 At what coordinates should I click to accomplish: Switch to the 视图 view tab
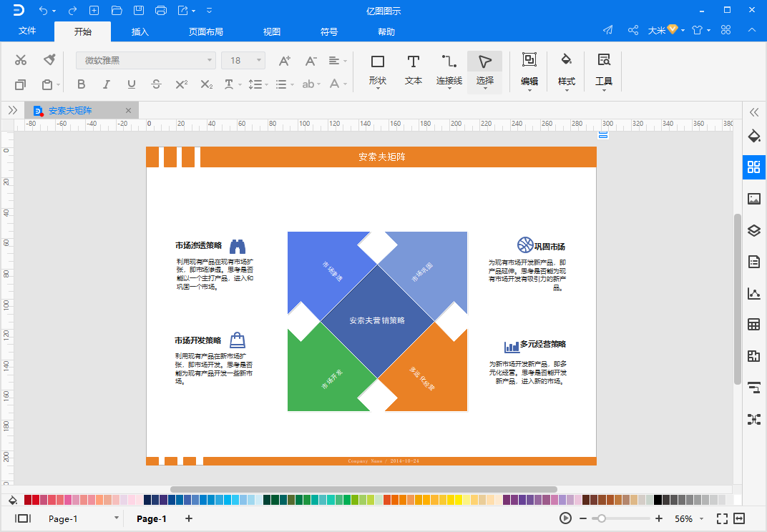[x=271, y=31]
